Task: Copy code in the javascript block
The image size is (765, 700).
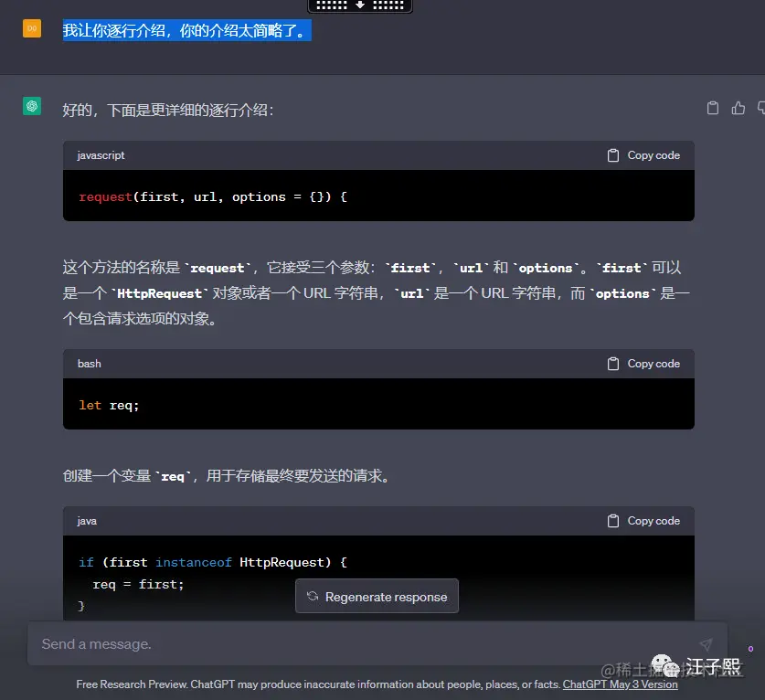Action: [643, 155]
